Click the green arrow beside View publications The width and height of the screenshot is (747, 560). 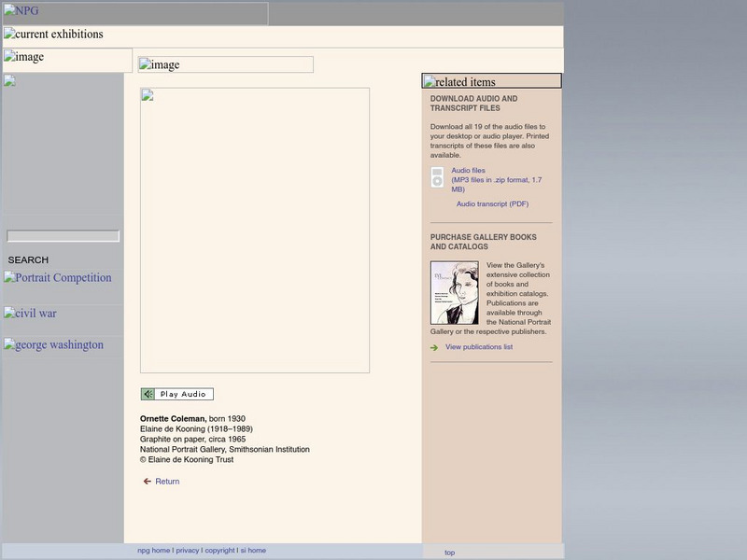pyautogui.click(x=434, y=348)
